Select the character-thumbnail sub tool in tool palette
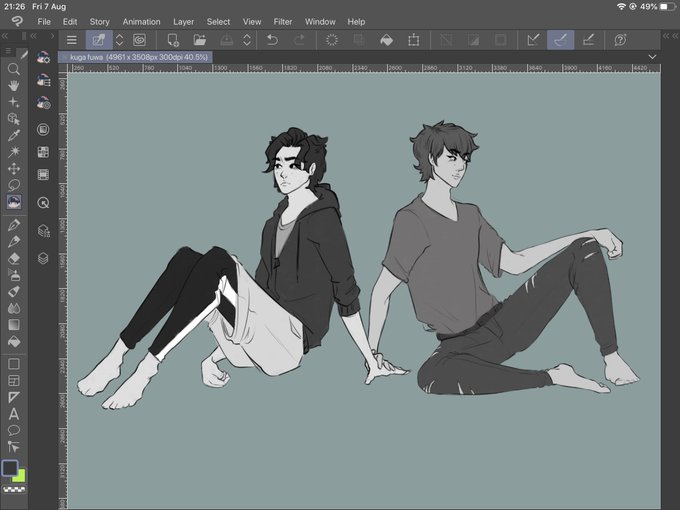The height and width of the screenshot is (510, 680). coord(14,202)
